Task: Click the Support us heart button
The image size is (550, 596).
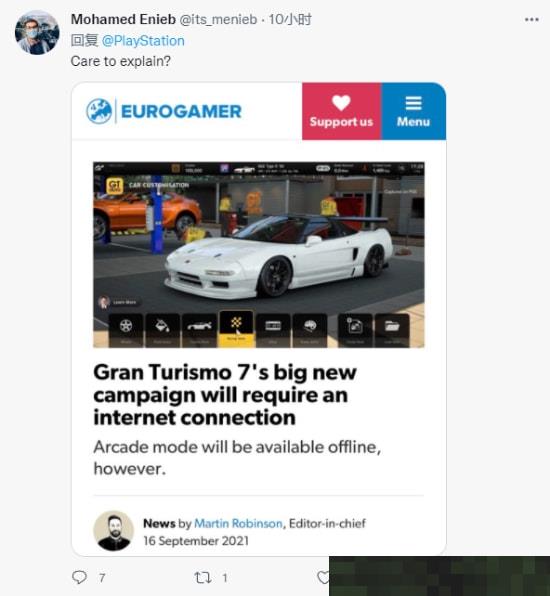Action: (x=341, y=111)
